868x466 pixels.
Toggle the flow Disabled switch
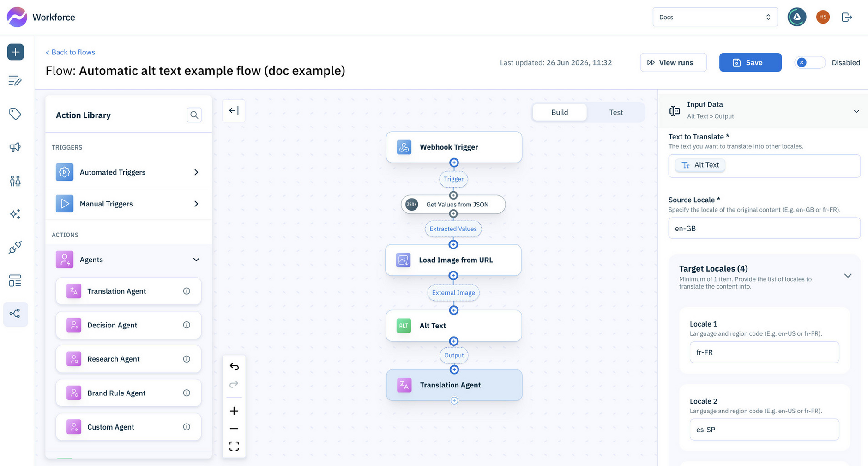[810, 62]
